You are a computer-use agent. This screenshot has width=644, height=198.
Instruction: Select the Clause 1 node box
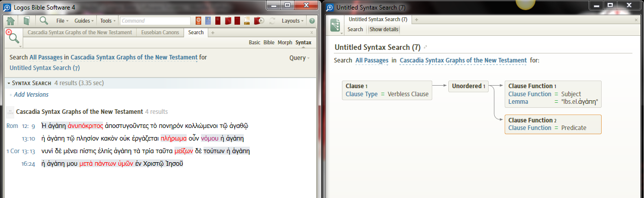(x=387, y=90)
